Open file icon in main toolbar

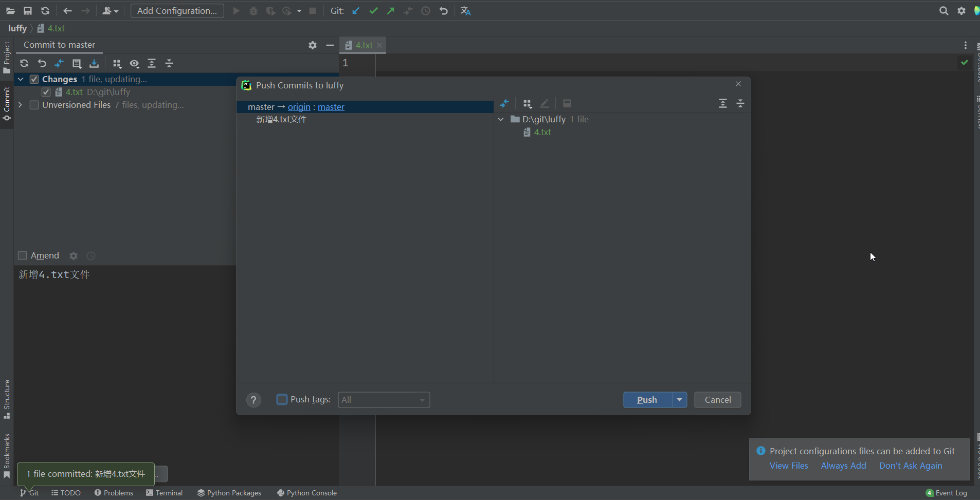pos(10,11)
